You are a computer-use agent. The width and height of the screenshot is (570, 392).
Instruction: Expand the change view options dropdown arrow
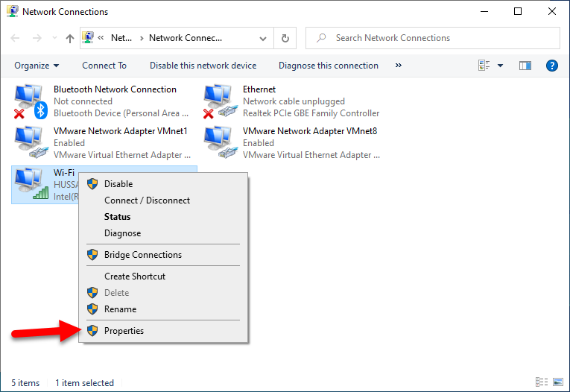(500, 66)
